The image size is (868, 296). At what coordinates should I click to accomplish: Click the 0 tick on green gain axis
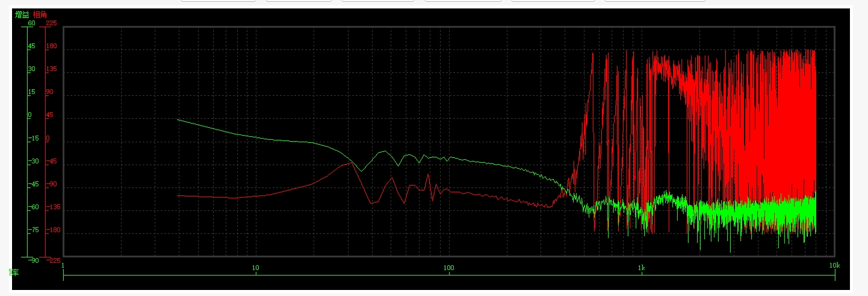30,115
